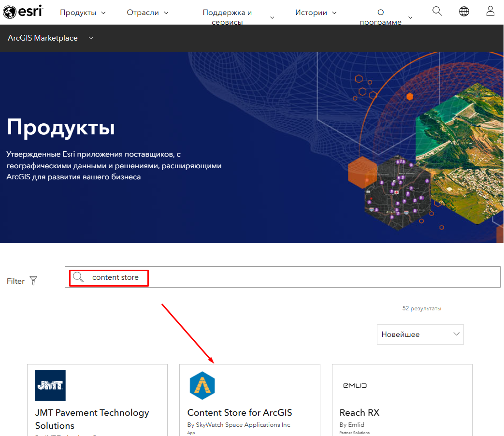Expand the Поддержка и сервисы menu
This screenshot has height=436, width=504.
click(x=238, y=17)
